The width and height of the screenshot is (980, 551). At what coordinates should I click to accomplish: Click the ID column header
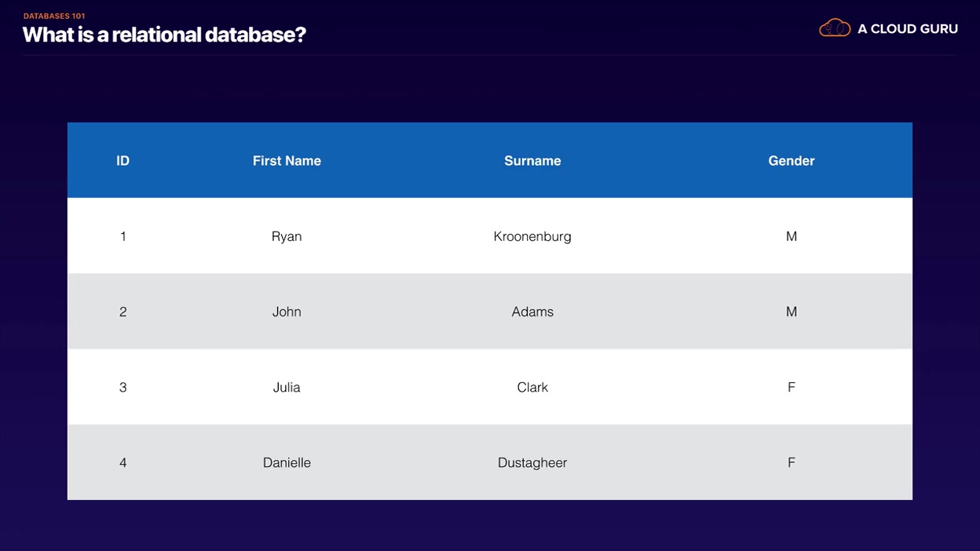122,161
